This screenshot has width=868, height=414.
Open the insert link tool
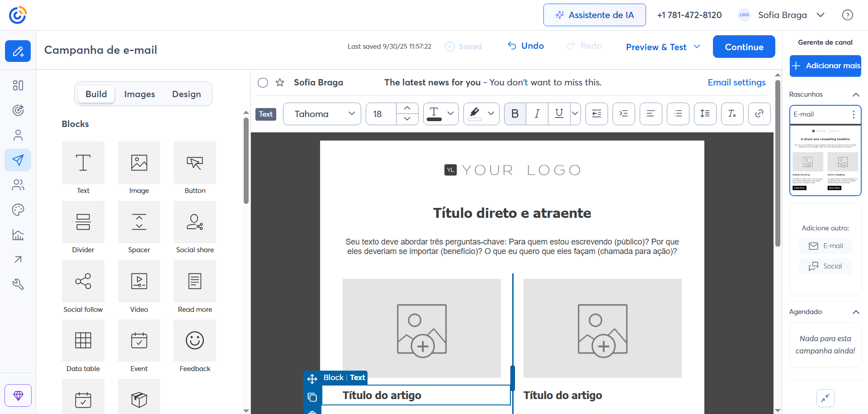[759, 114]
